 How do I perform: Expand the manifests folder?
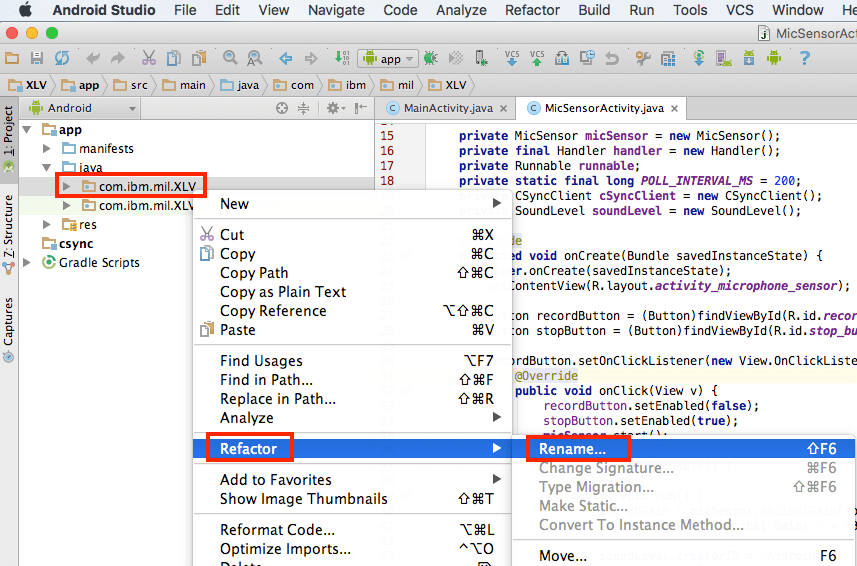[x=47, y=149]
